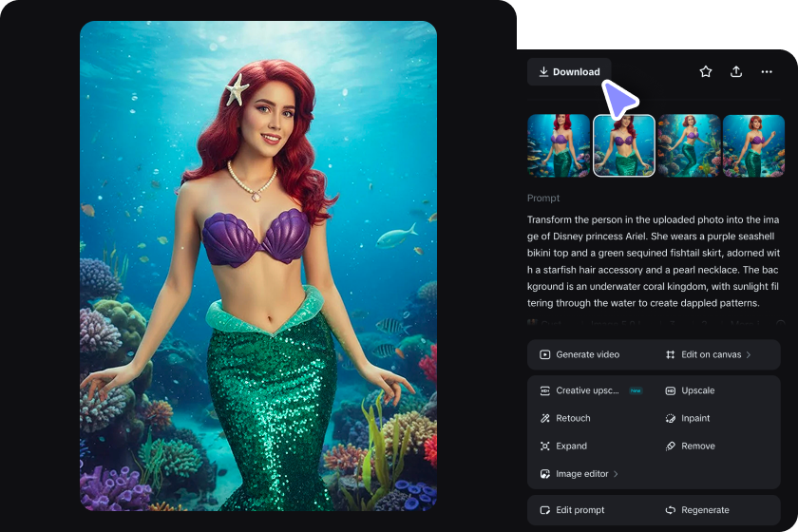Click the Image editor picture icon

tap(544, 474)
